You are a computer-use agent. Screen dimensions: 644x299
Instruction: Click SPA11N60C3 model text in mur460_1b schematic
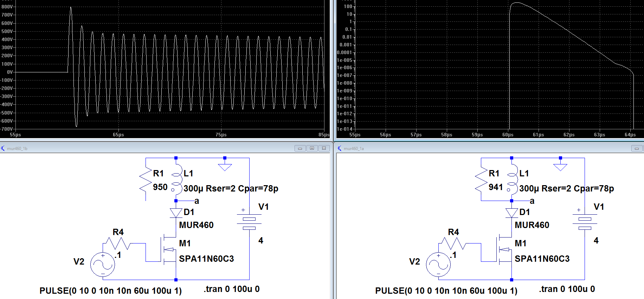[207, 259]
